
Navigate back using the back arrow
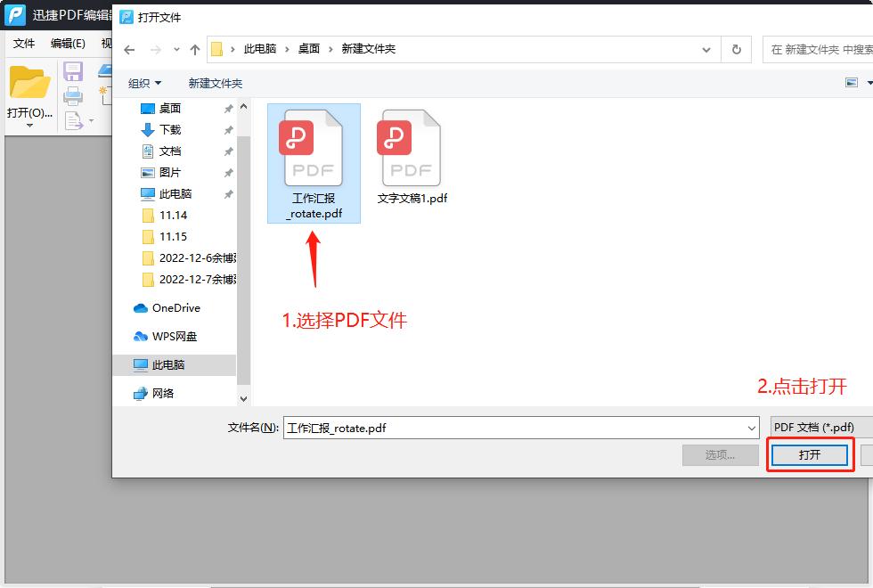coord(129,49)
